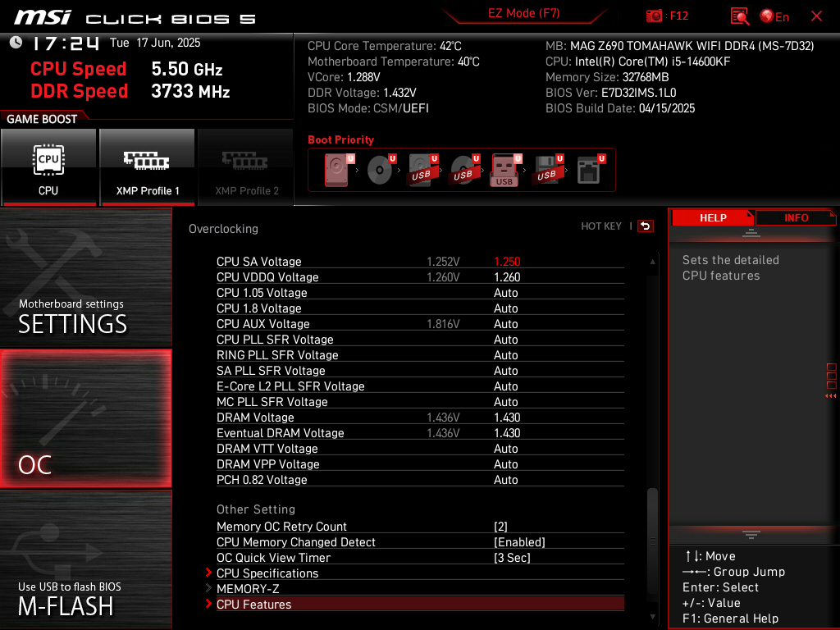Open the OC Quick View Timer [3 Sec] dropdown
This screenshot has width=840, height=630.
point(512,558)
